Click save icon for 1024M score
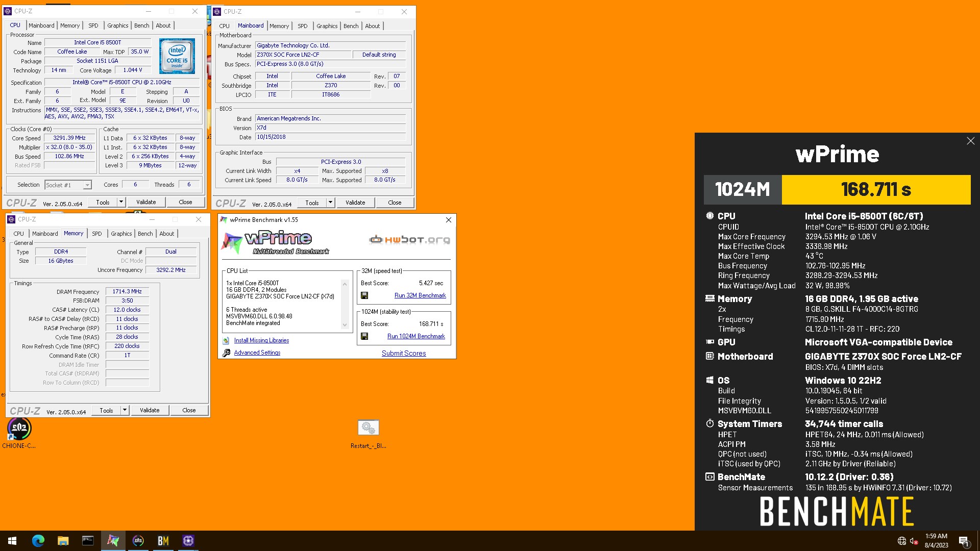Screen dimensions: 980x551 [364, 336]
